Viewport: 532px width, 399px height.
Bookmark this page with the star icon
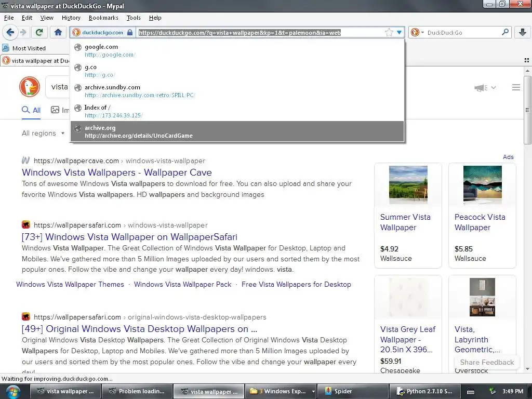[x=389, y=33]
